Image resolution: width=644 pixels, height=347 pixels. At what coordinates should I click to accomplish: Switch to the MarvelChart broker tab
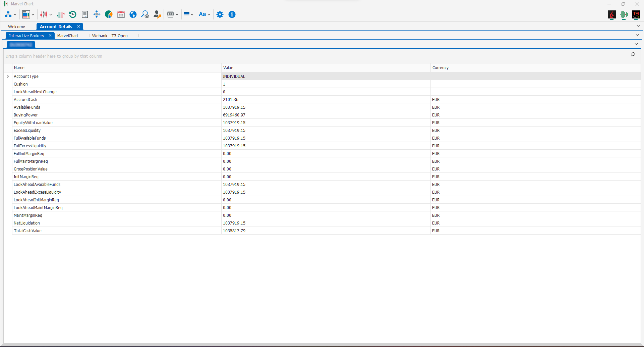coord(68,36)
